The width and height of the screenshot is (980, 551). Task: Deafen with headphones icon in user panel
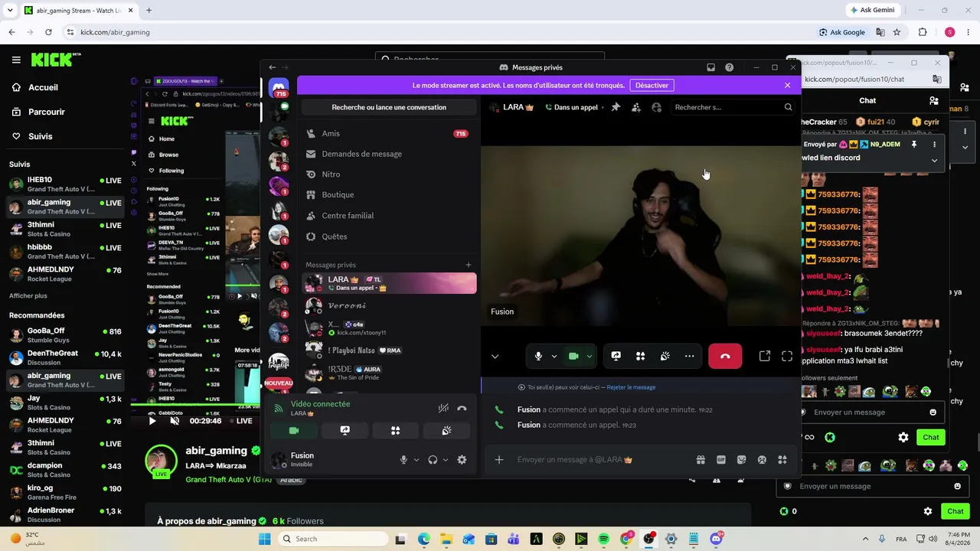coord(433,460)
